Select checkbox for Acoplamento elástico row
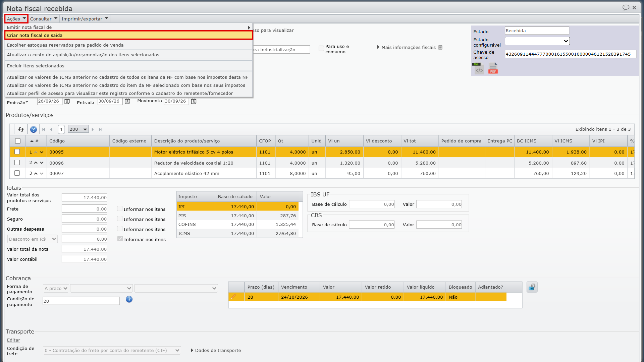This screenshot has width=644, height=362. tap(17, 173)
